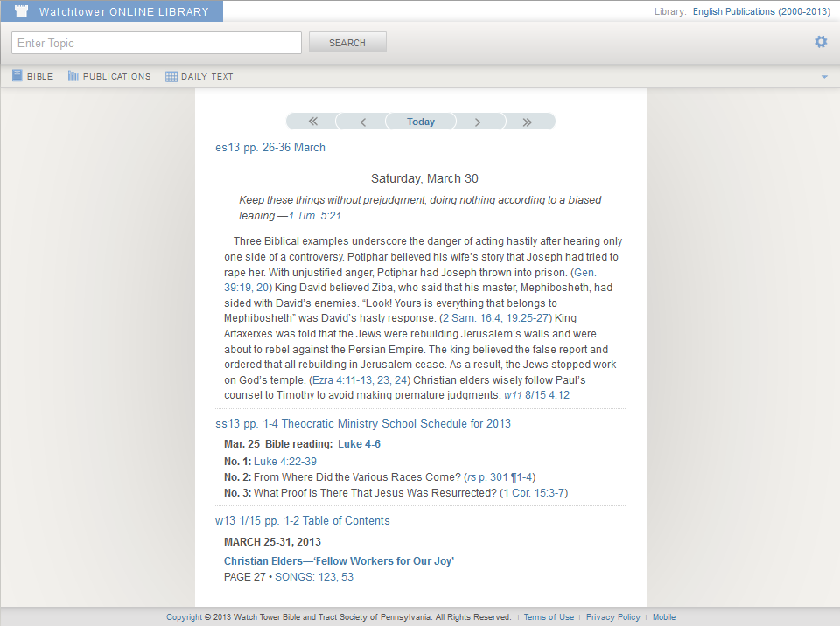
Task: Jump to last entry with double-right arrow
Action: [528, 121]
